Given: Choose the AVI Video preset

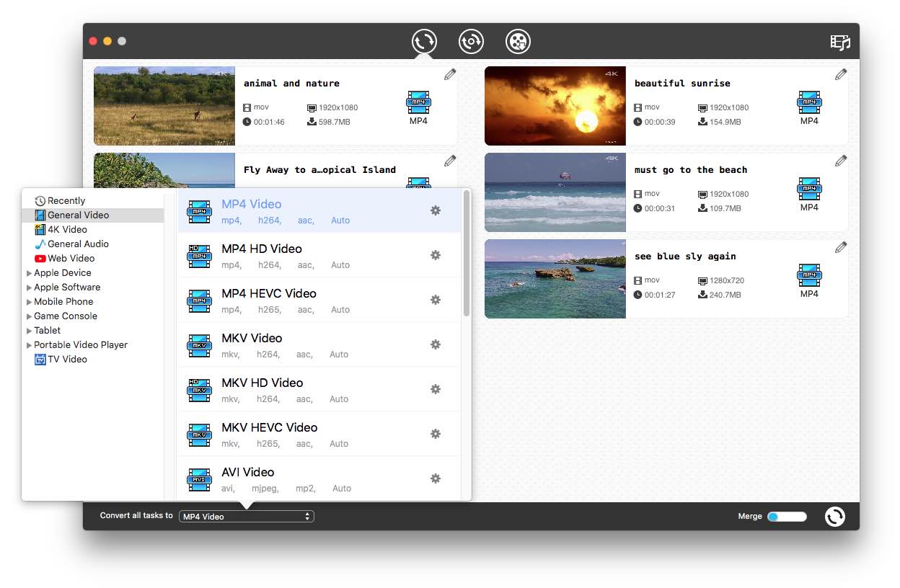Looking at the screenshot, I should pyautogui.click(x=248, y=472).
